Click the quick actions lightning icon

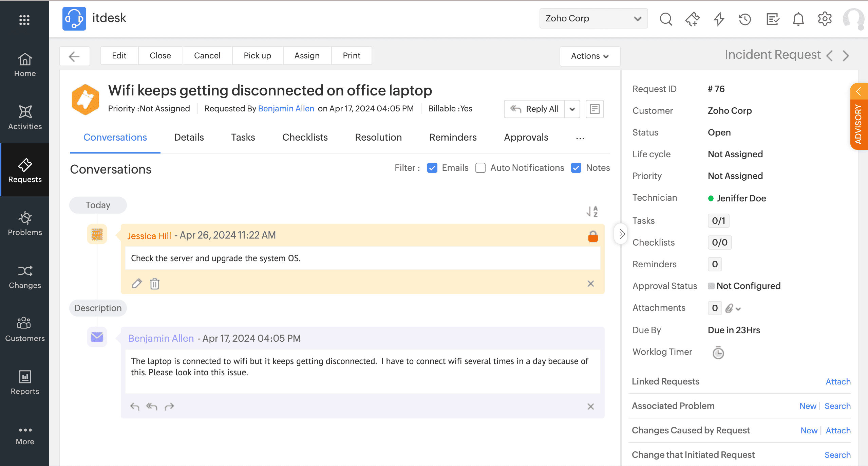pyautogui.click(x=719, y=19)
